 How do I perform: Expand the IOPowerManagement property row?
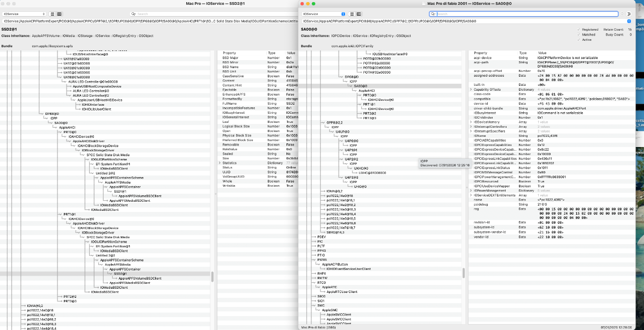point(471,190)
